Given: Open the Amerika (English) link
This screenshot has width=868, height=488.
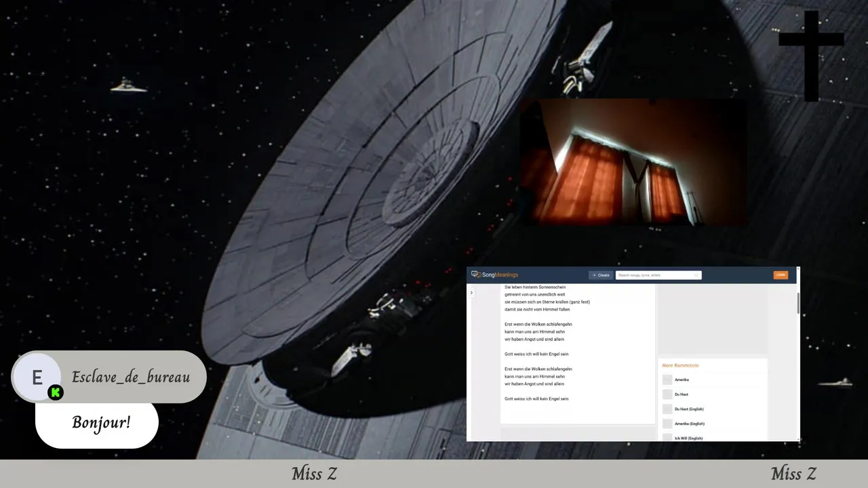Looking at the screenshot, I should coord(690,424).
